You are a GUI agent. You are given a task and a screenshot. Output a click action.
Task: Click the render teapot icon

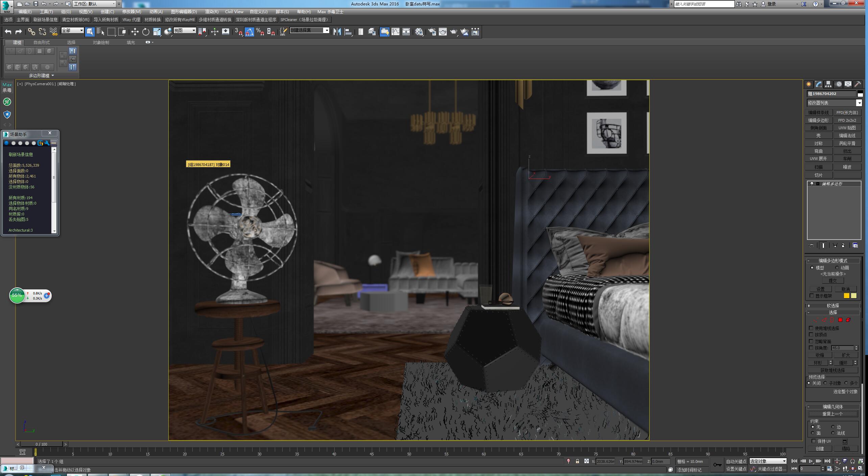(453, 32)
